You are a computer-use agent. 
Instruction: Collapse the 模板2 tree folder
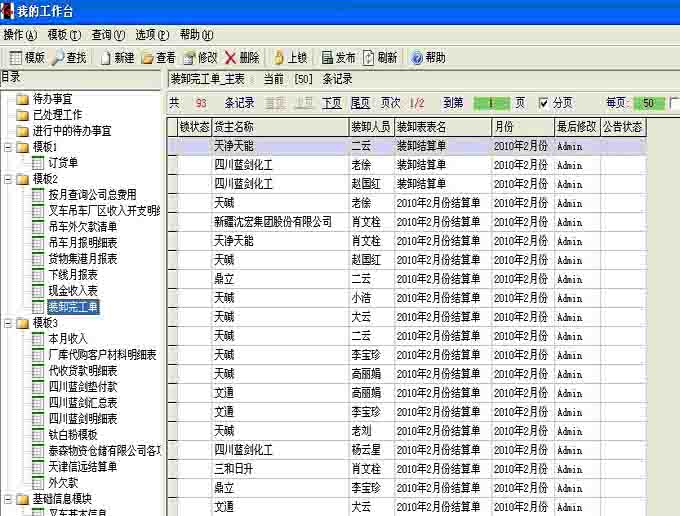(8, 179)
